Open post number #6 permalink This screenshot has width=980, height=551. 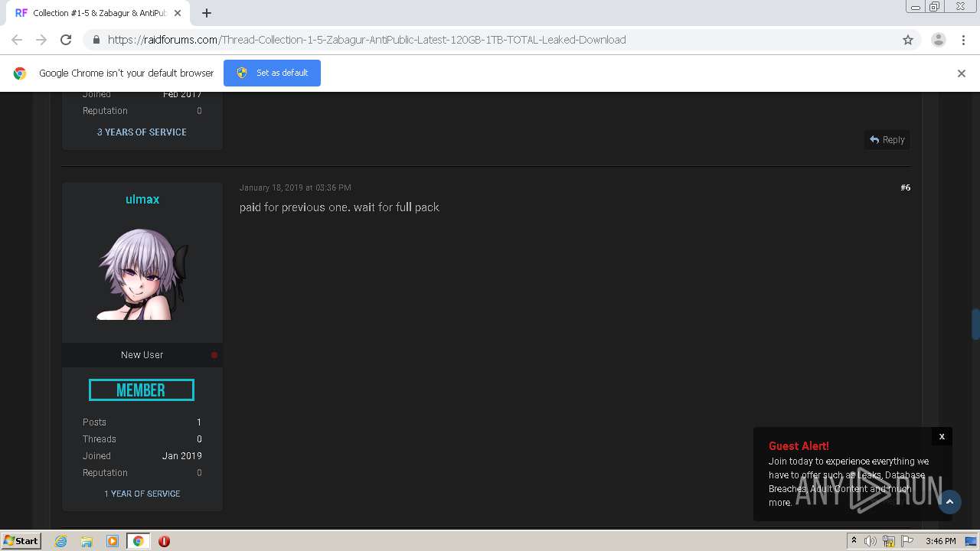[x=906, y=187]
